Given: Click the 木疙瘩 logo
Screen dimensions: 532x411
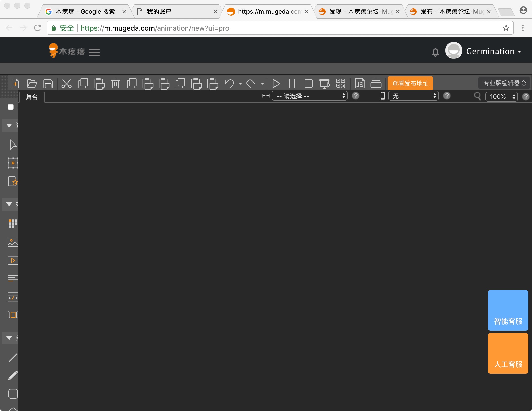Looking at the screenshot, I should [x=67, y=51].
